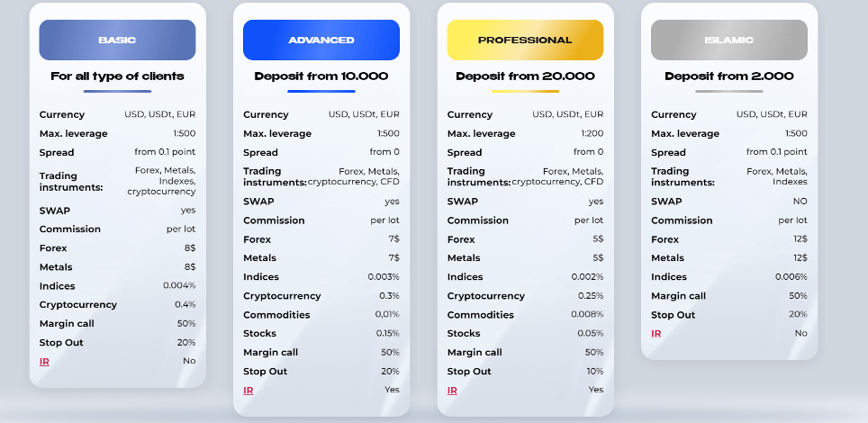
Task: Click the Stocks 0.15% value in Advanced card
Action: [387, 334]
